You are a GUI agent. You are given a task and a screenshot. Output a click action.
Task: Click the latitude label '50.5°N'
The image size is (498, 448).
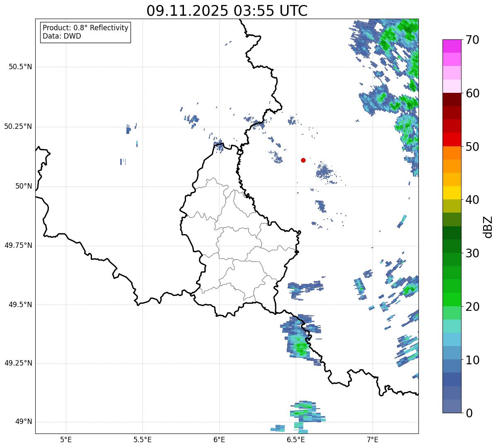click(x=20, y=67)
